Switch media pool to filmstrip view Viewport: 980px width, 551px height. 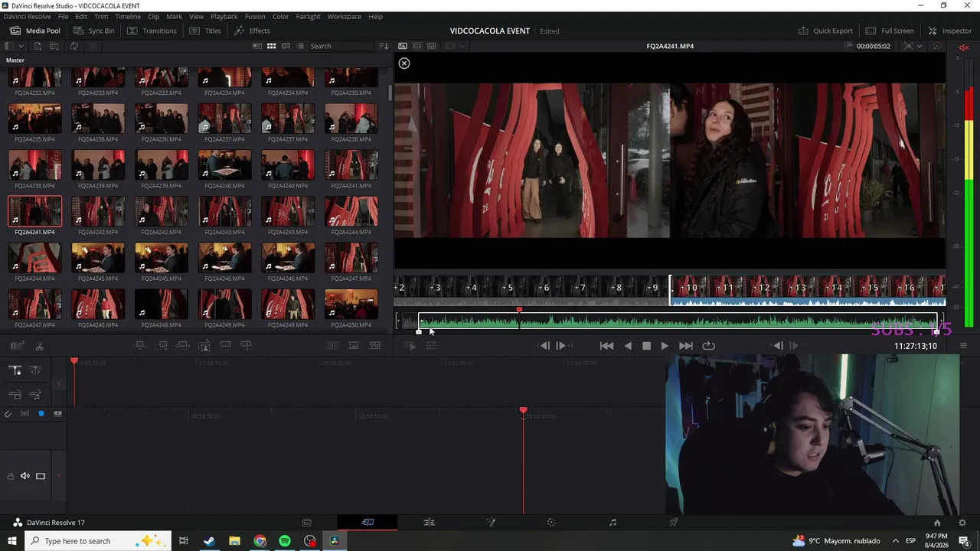click(286, 46)
